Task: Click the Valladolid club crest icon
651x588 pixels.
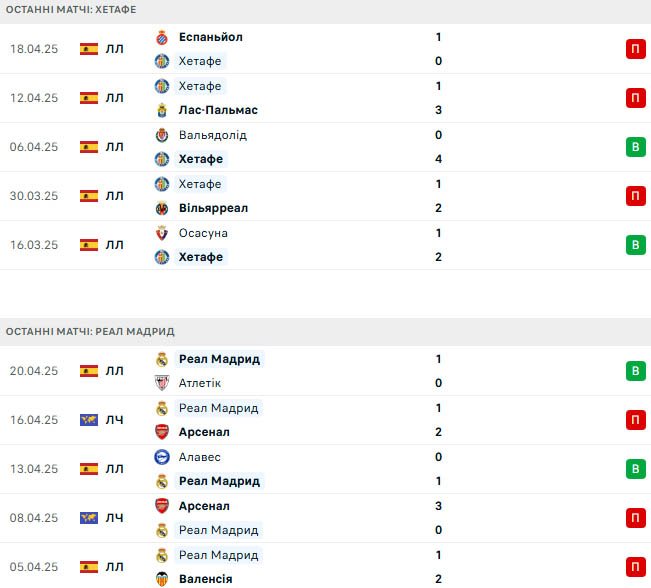Action: click(x=162, y=135)
